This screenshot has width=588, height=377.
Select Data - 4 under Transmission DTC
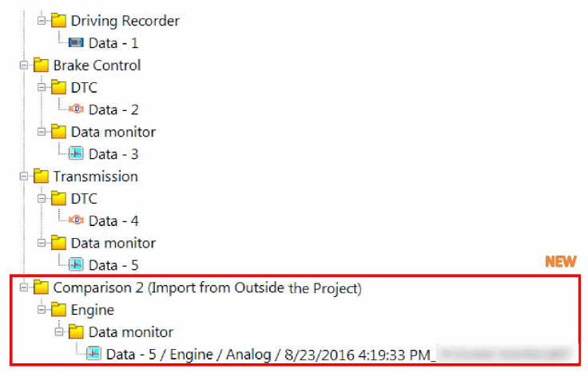[x=113, y=220]
